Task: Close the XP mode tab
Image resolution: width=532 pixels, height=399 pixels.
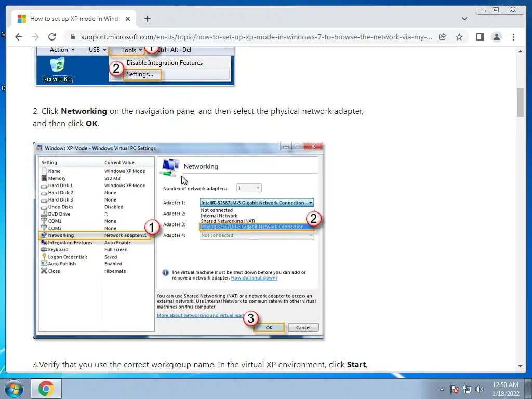Action: click(x=128, y=19)
